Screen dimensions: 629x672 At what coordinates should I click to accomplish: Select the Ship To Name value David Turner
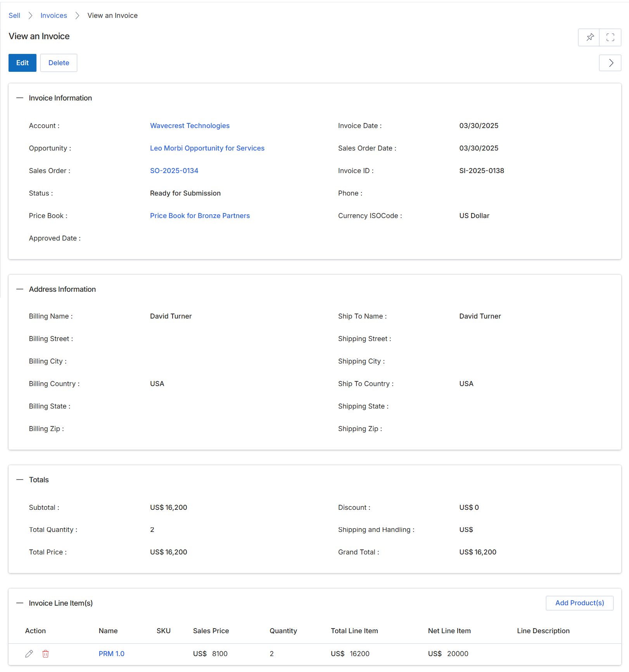pyautogui.click(x=480, y=316)
